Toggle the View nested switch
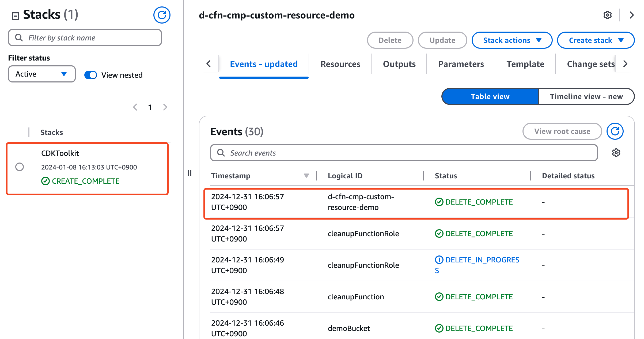Screen dimensions: 644x339 point(91,75)
